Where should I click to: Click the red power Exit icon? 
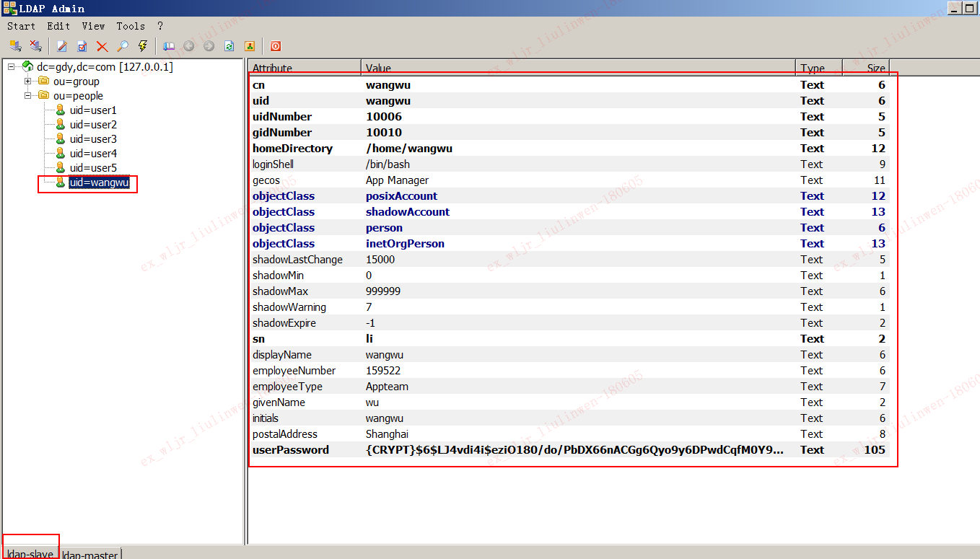click(276, 46)
